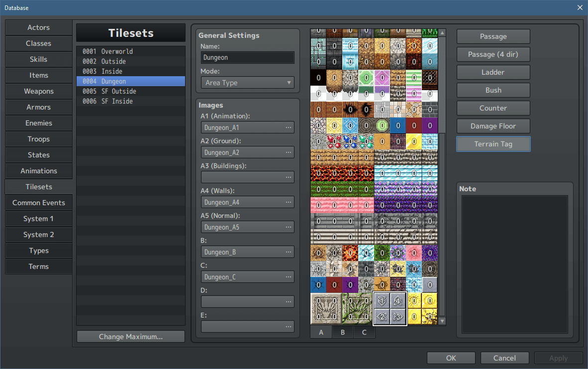
Task: Click the glowing green circle tile
Action: (382, 125)
